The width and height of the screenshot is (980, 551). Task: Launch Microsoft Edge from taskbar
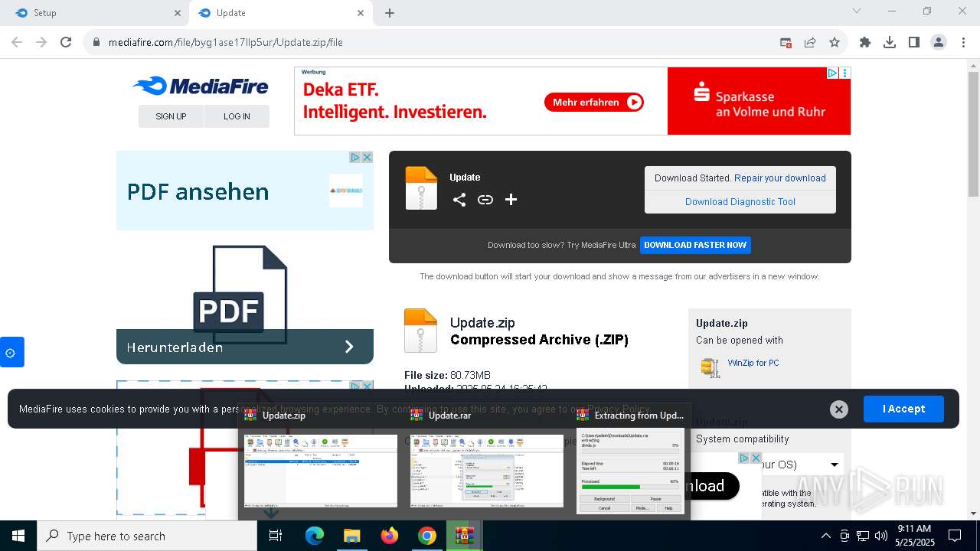[x=315, y=536]
